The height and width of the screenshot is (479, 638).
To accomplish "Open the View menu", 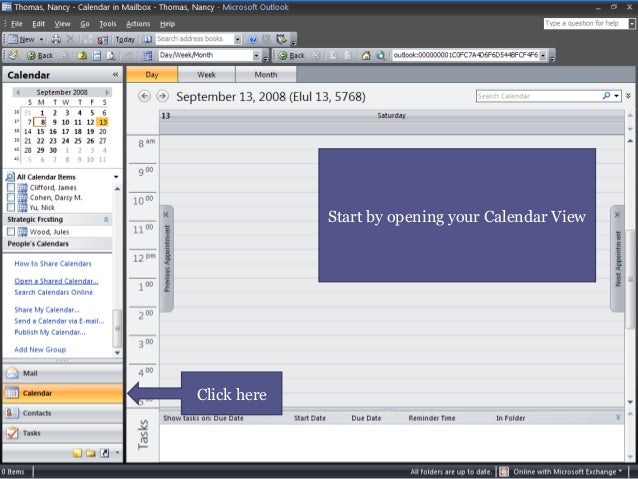I will pyautogui.click(x=62, y=24).
